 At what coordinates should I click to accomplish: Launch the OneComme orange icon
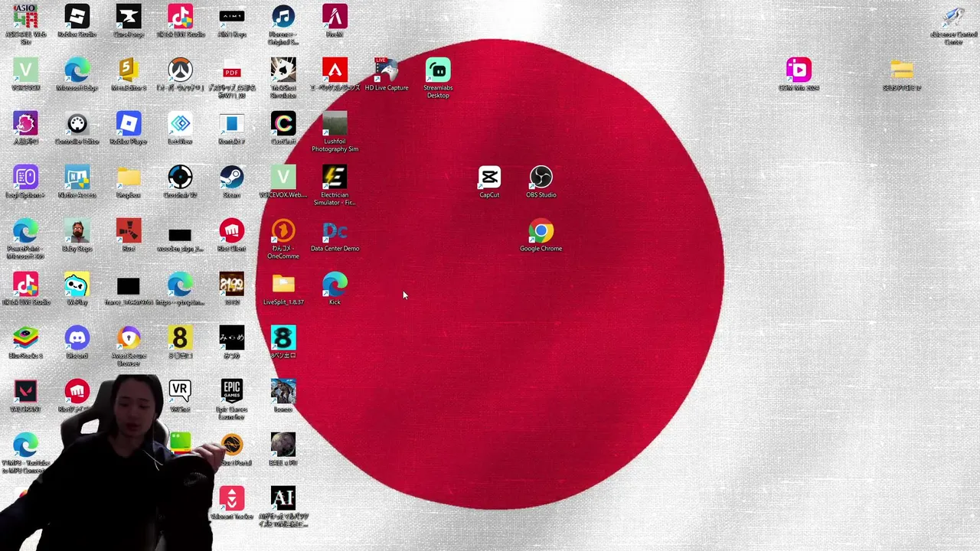click(283, 231)
